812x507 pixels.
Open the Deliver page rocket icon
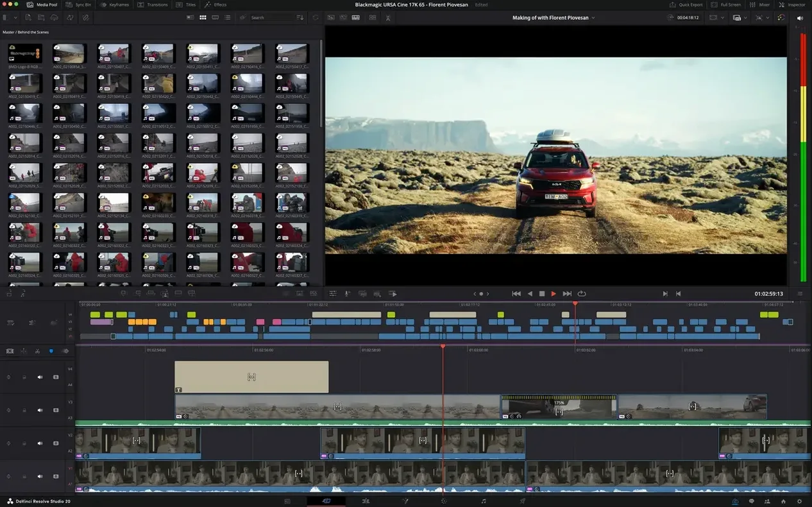tap(523, 501)
